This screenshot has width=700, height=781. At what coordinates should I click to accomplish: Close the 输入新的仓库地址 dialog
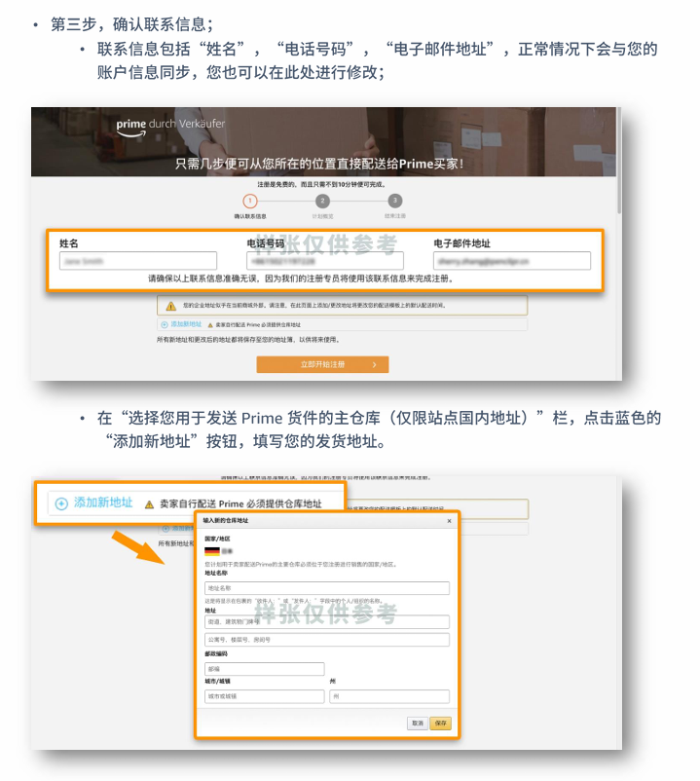point(449,521)
